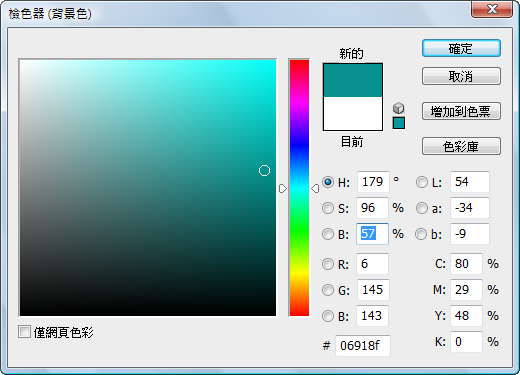Select the S saturation radio button
520x375 pixels.
click(x=328, y=208)
